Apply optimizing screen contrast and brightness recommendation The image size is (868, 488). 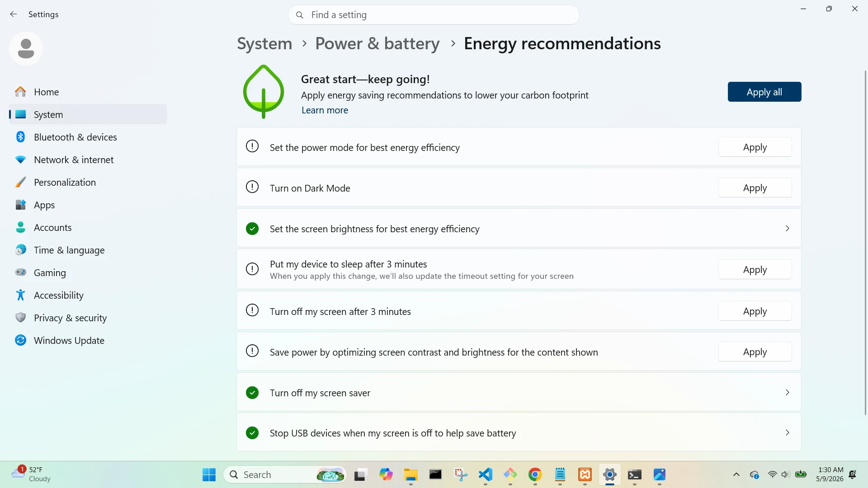coord(755,352)
